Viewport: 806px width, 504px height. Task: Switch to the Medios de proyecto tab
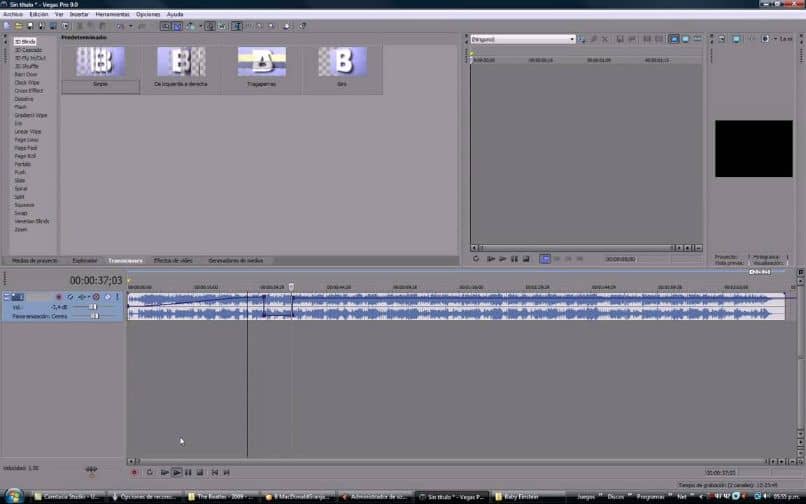click(x=34, y=261)
